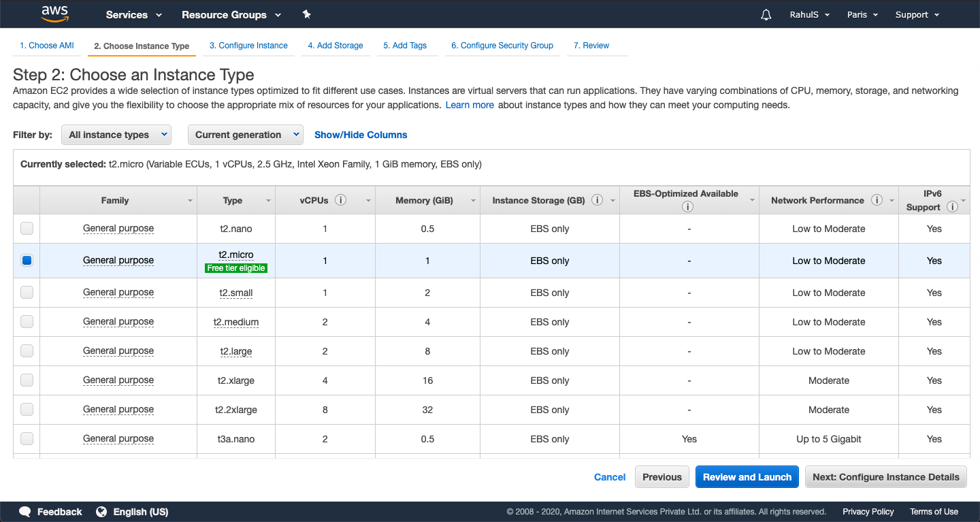Open the All instance types filter dropdown
The width and height of the screenshot is (980, 522).
point(116,135)
